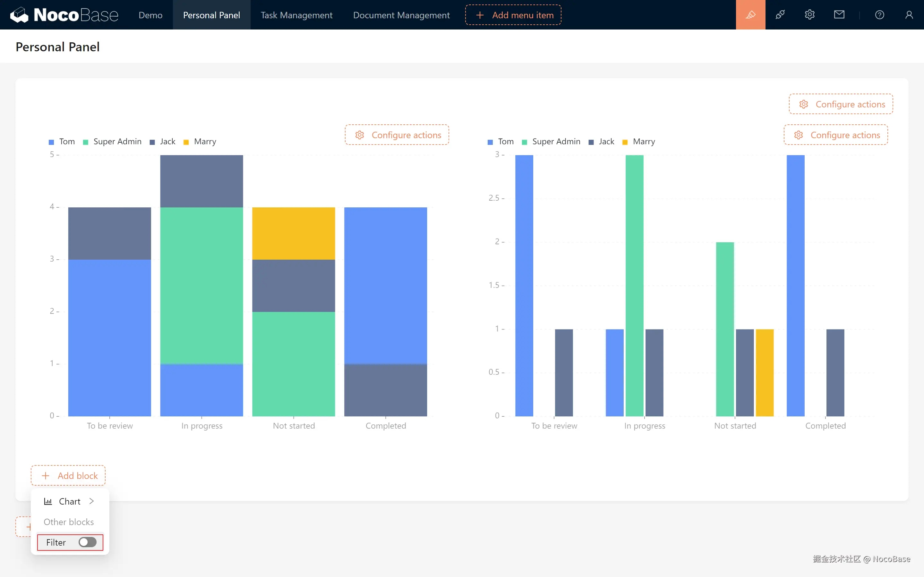Open the Add block dropdown
The image size is (924, 577).
point(68,475)
